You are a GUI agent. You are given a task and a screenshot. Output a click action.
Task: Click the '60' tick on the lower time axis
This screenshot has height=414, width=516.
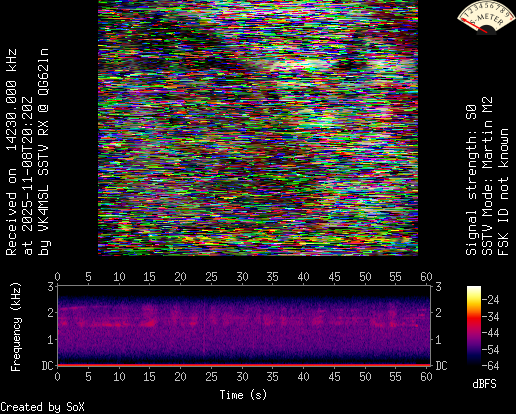coord(426,377)
